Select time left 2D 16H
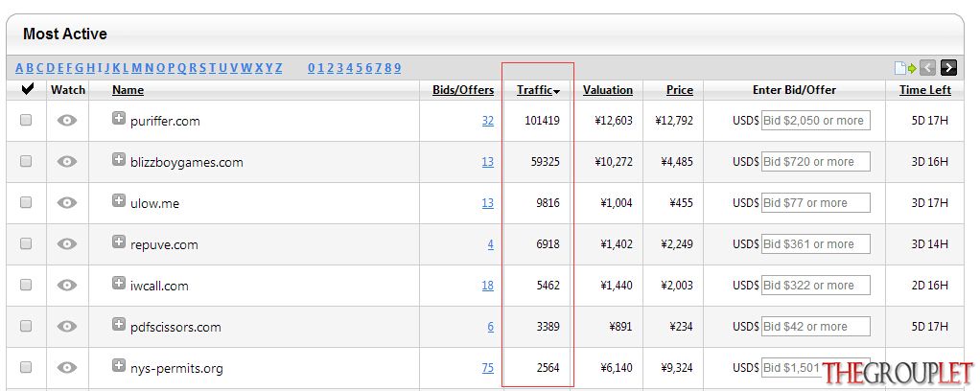 pyautogui.click(x=929, y=286)
